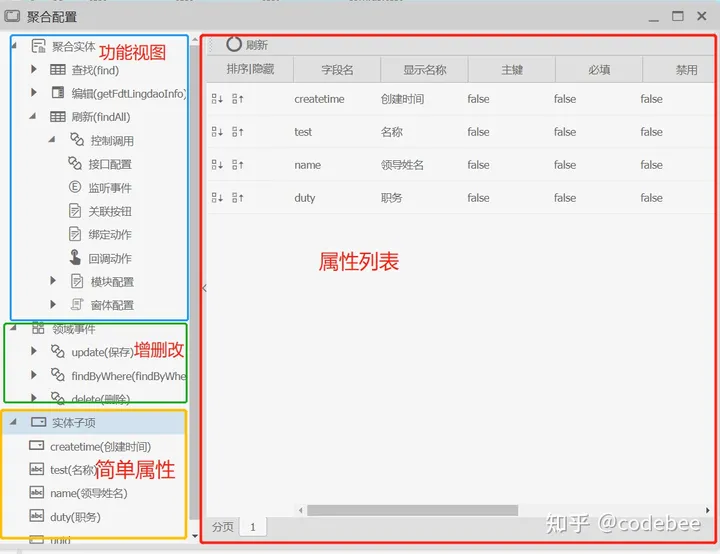
Task: Click the abc icon beside test(名称)
Action: pyautogui.click(x=37, y=469)
